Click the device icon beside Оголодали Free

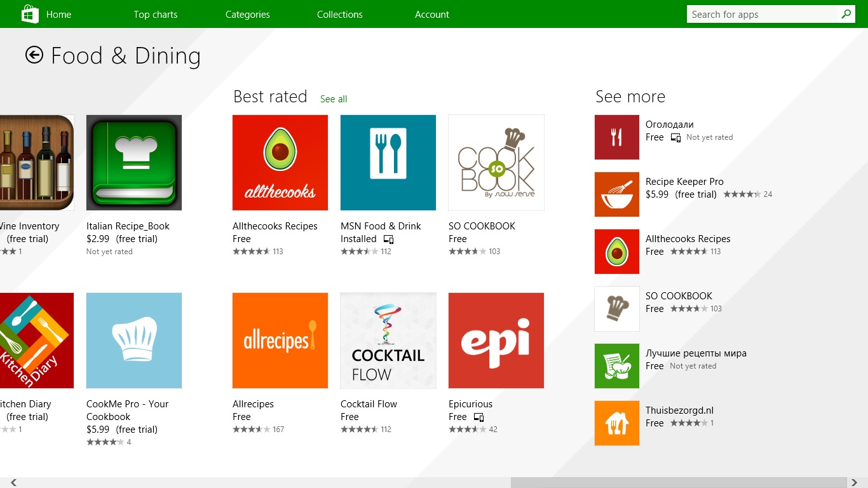click(x=676, y=138)
